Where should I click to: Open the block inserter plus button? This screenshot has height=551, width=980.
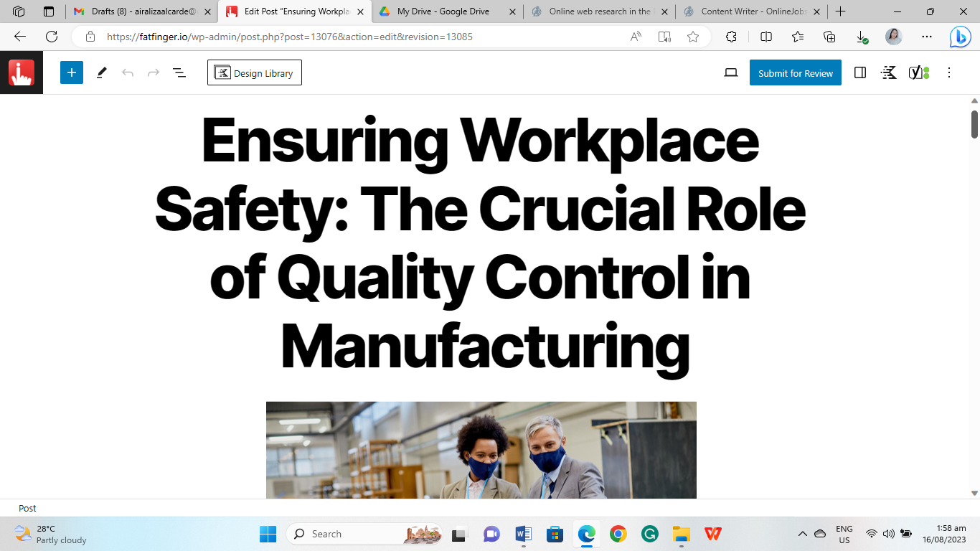(x=72, y=72)
